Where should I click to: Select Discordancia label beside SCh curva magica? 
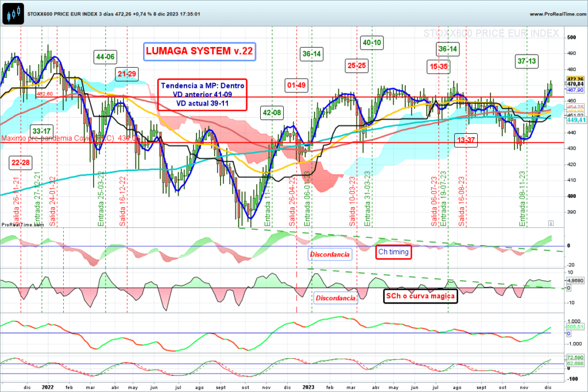pyautogui.click(x=335, y=298)
